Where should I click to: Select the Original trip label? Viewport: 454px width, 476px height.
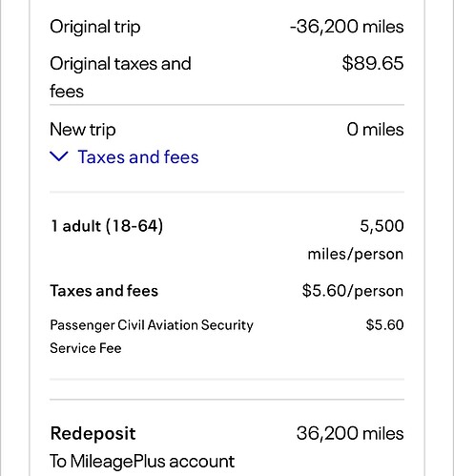pyautogui.click(x=95, y=28)
